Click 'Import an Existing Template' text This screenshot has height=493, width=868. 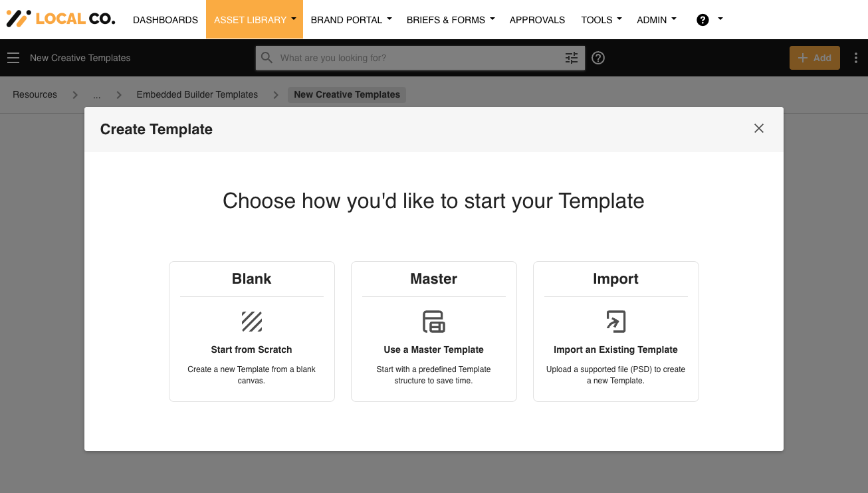(616, 349)
